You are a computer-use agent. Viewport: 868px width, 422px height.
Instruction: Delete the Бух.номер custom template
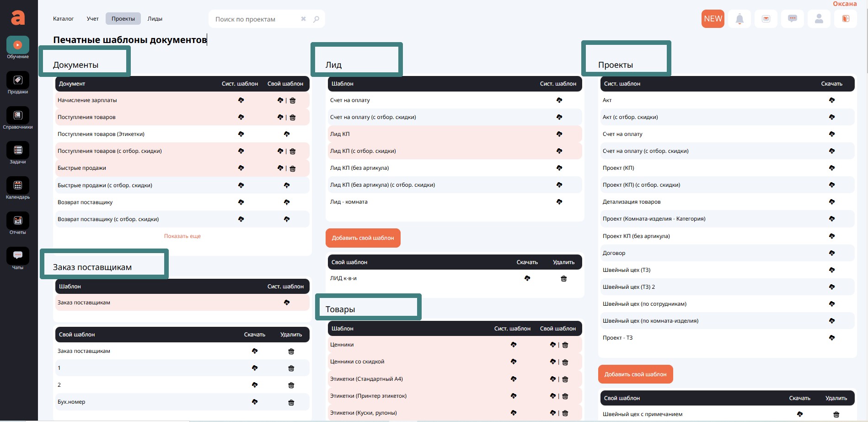(291, 402)
